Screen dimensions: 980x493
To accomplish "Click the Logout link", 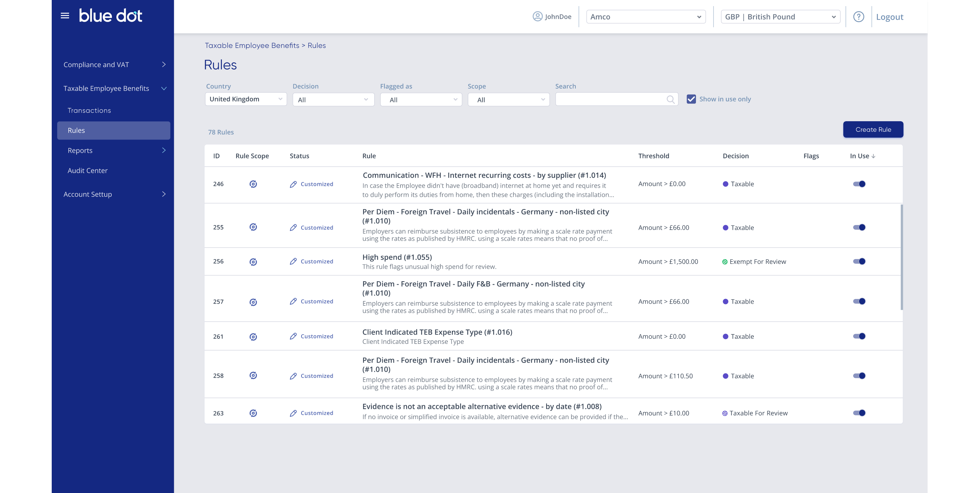I will coord(889,17).
